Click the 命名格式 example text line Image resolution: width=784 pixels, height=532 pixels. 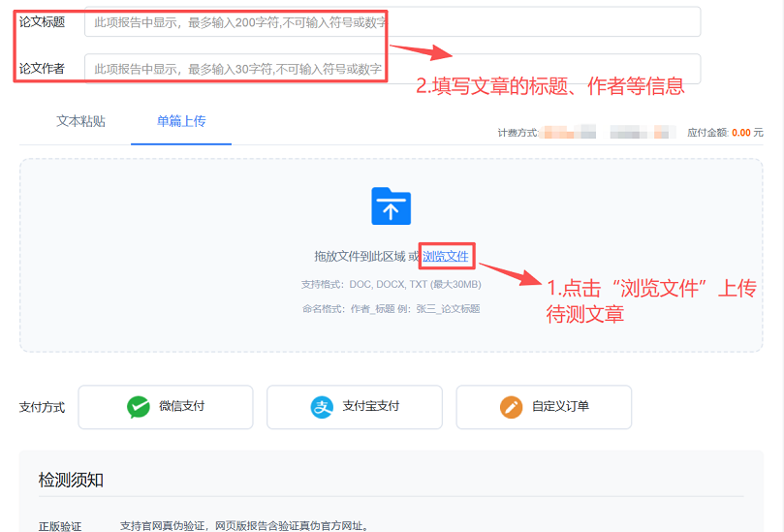coord(392,309)
